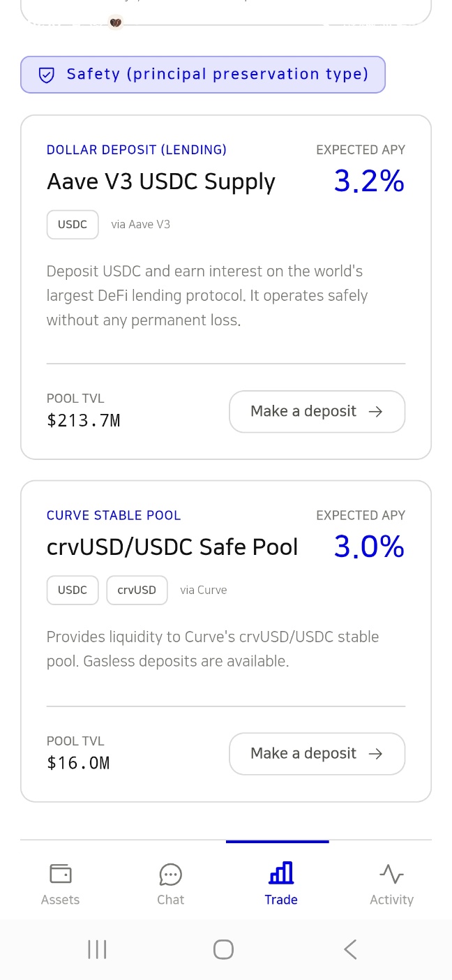Tap the Android home button icon
The width and height of the screenshot is (452, 980).
tap(223, 949)
